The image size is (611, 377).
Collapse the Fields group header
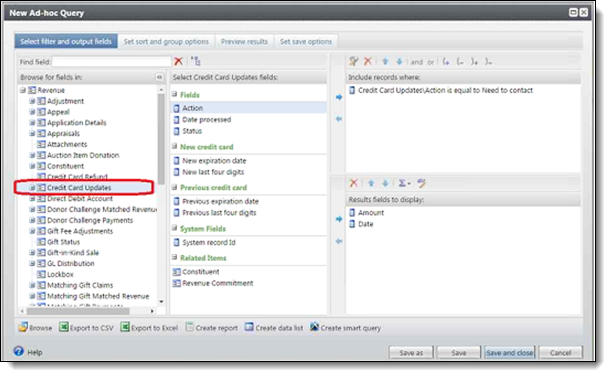[x=174, y=94]
